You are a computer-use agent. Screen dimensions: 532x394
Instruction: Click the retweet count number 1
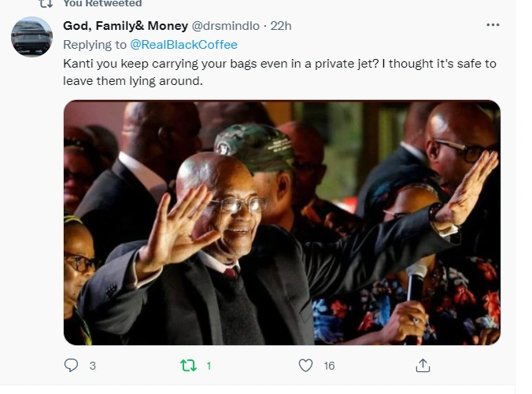point(209,366)
